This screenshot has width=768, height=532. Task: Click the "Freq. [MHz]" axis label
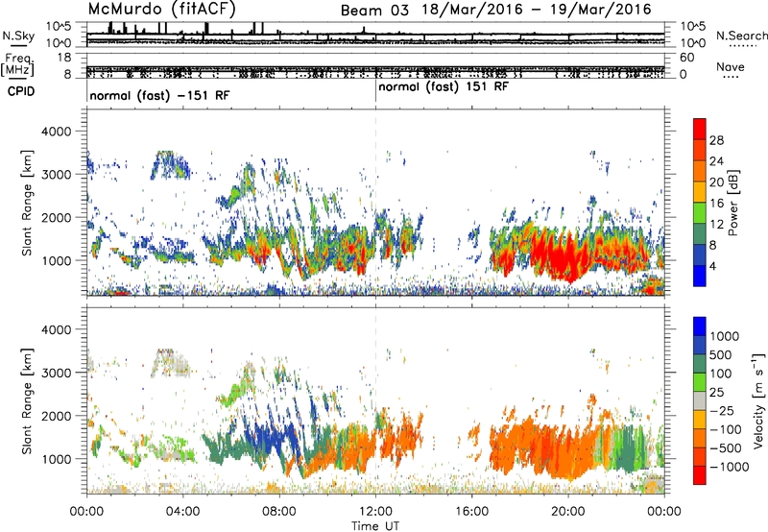coord(18,65)
